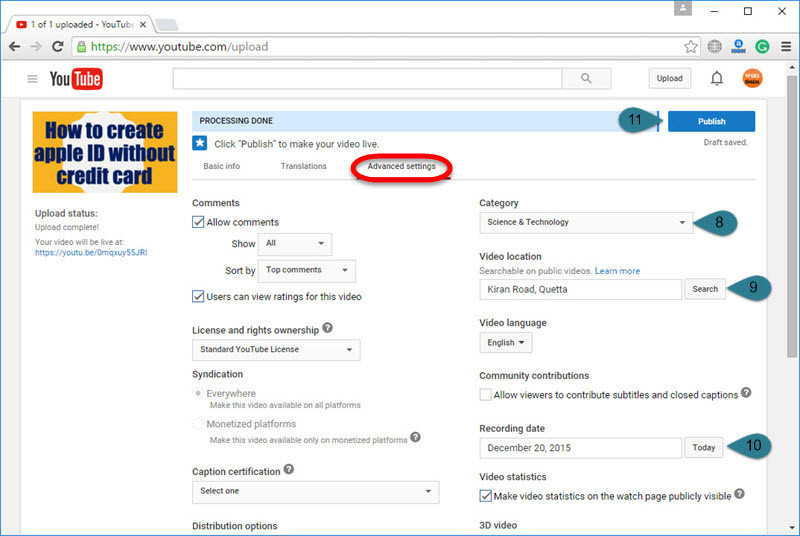Open help for video statistics visibility
Viewport: 800px width, 536px height.
[x=739, y=494]
